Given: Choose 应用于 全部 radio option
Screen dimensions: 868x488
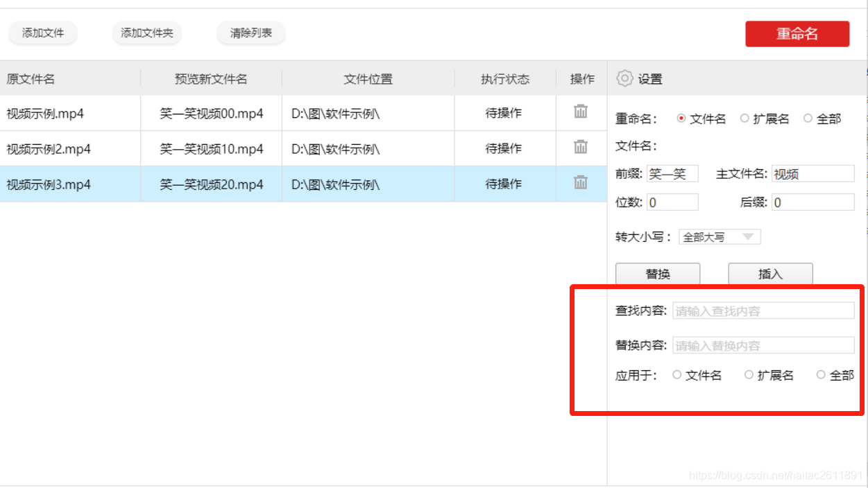Looking at the screenshot, I should pyautogui.click(x=821, y=375).
